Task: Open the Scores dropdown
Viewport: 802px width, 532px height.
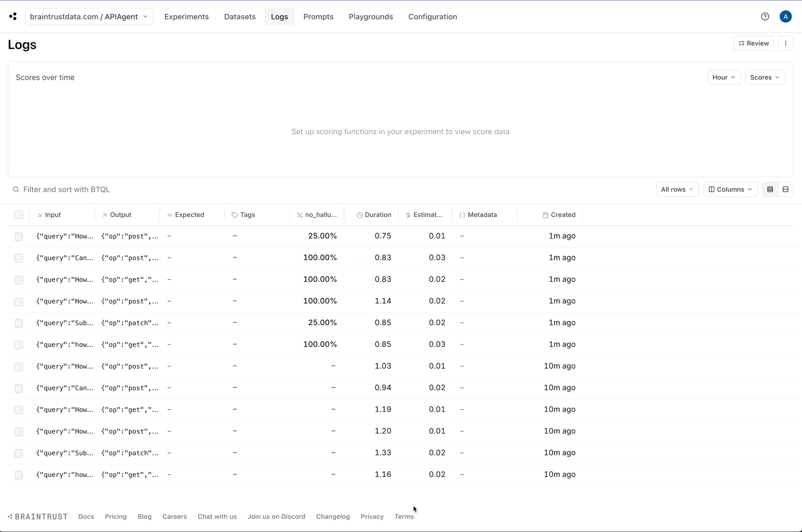Action: (x=765, y=77)
